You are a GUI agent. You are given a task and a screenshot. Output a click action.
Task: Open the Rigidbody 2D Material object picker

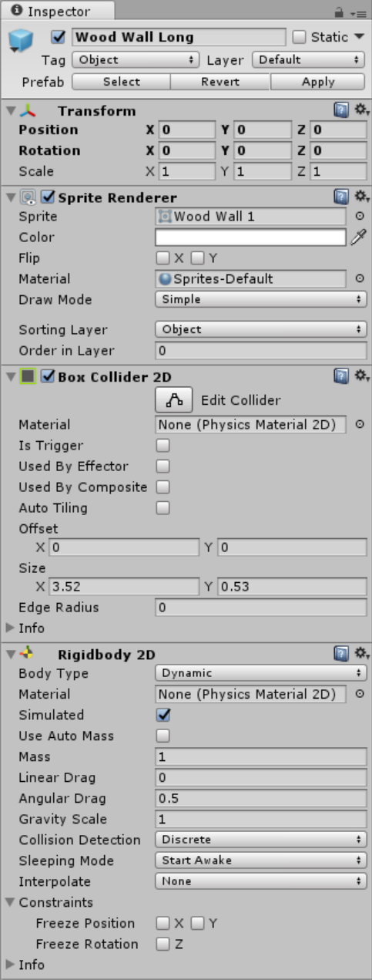[360, 694]
